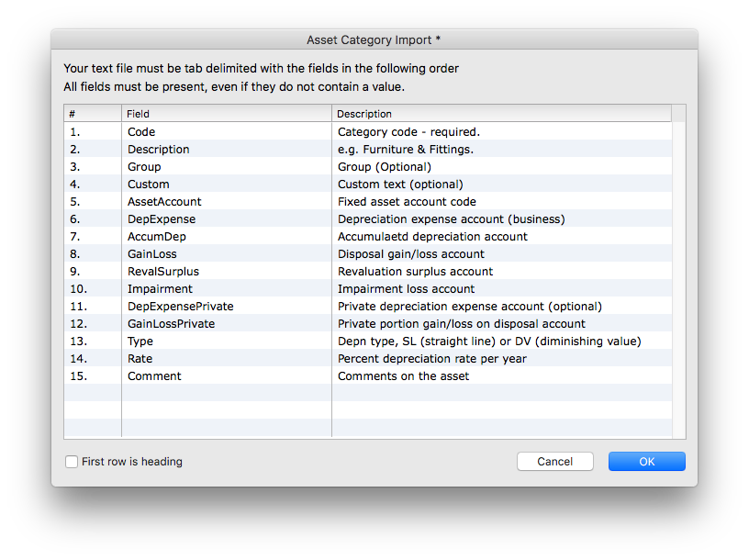Select the AccumDep field row
This screenshot has width=749, height=560.
368,237
